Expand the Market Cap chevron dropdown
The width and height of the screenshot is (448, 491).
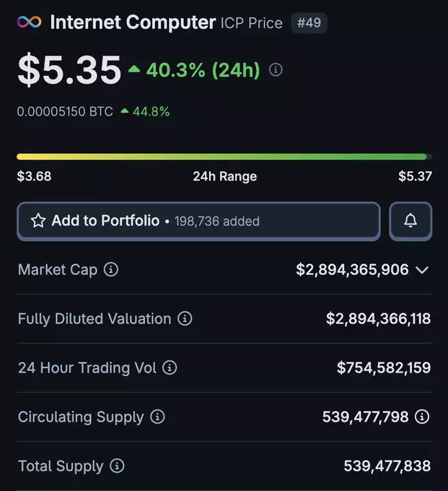click(423, 270)
